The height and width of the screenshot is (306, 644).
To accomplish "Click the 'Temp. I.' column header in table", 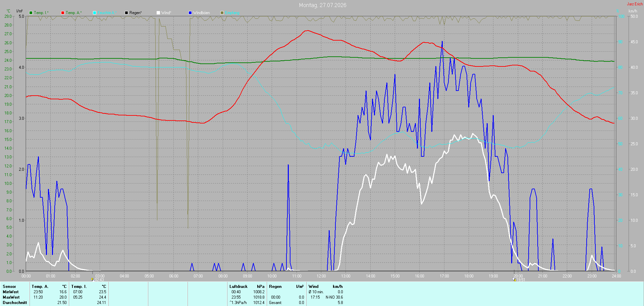I will [79, 287].
